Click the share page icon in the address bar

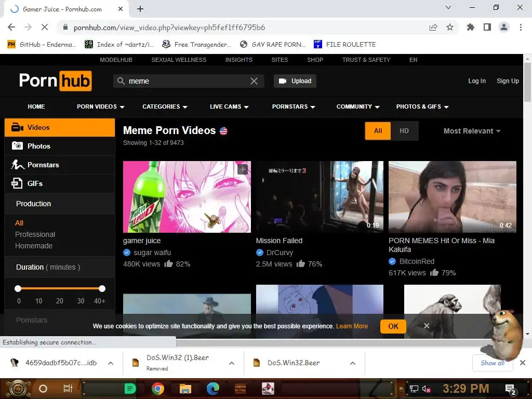click(x=433, y=27)
